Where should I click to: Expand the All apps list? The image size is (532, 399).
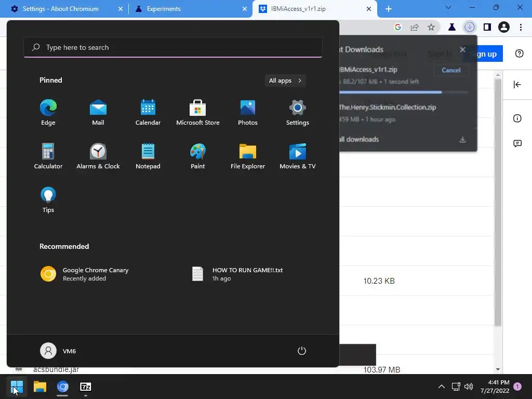coord(285,81)
